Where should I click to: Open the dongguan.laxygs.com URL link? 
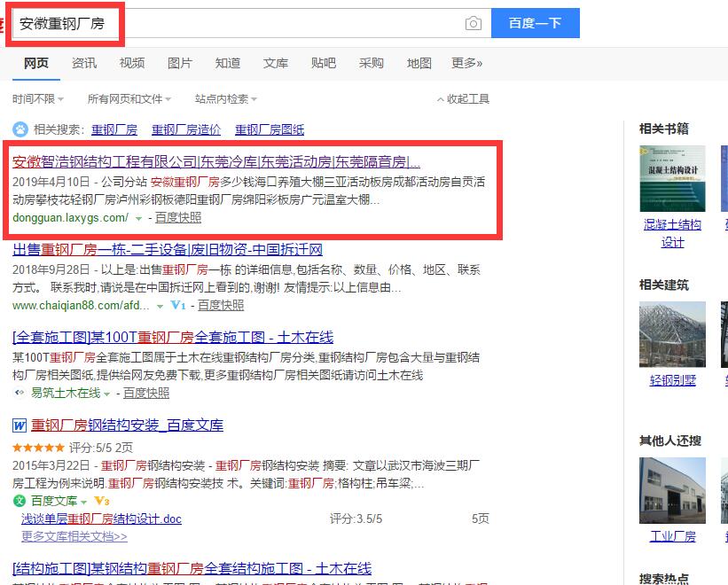point(71,217)
